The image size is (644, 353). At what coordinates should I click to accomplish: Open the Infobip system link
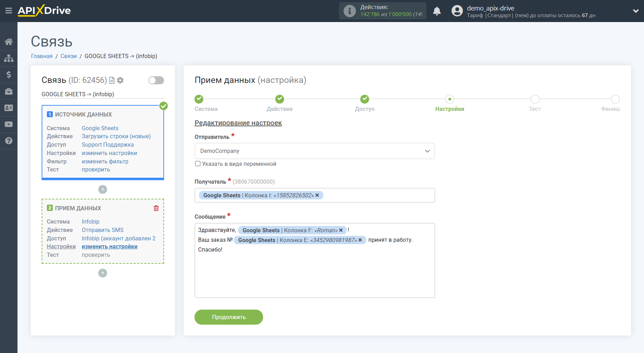[x=91, y=221]
